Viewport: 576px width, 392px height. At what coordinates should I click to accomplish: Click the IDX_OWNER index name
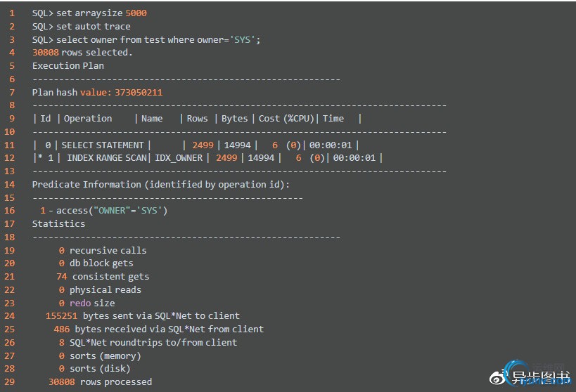coord(179,158)
